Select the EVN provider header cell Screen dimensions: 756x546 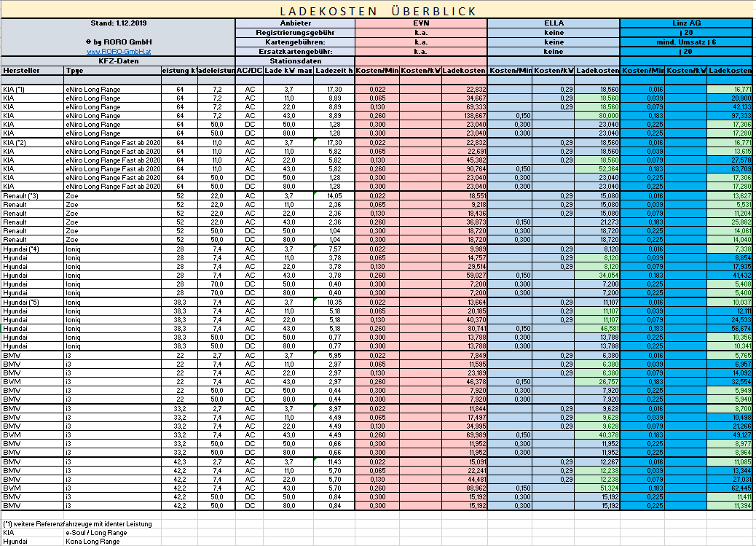420,23
